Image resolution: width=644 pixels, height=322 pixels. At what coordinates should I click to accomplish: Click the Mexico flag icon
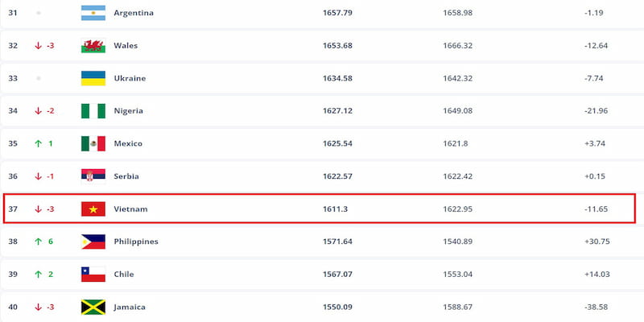(93, 144)
